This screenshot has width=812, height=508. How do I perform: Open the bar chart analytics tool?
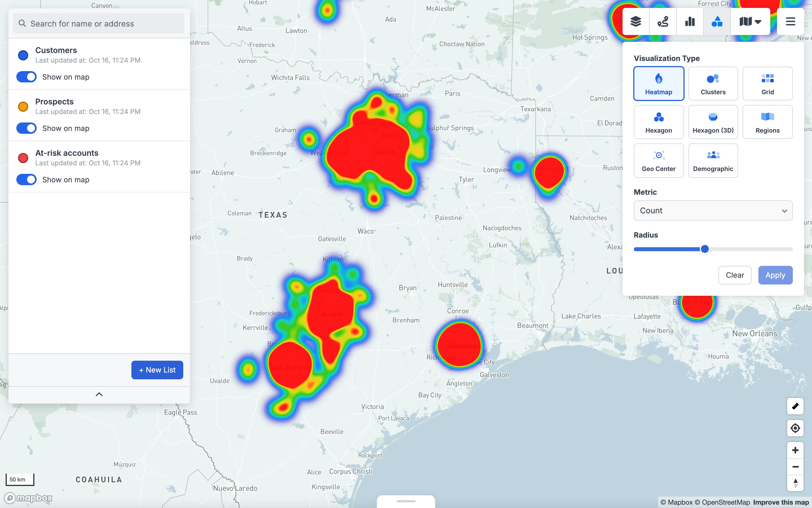pos(690,22)
